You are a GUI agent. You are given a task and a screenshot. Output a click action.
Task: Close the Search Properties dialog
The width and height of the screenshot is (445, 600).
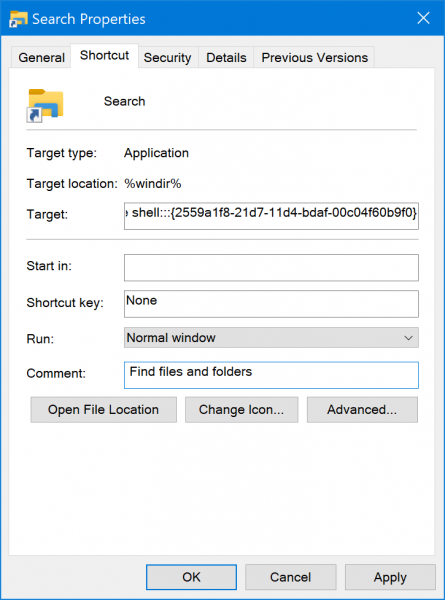tap(423, 18)
